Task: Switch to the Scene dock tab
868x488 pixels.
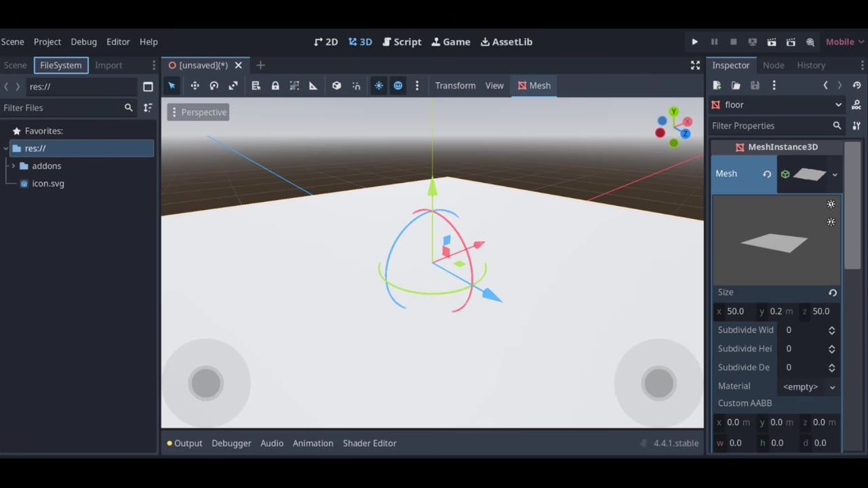Action: point(16,65)
